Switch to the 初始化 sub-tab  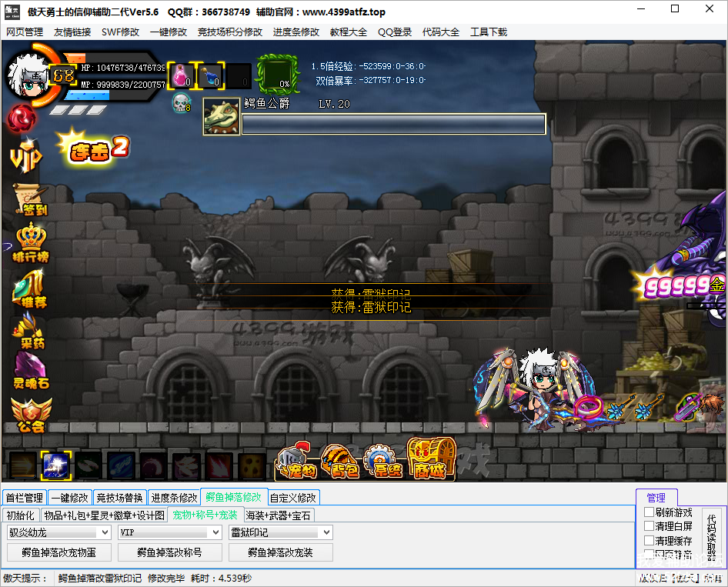pyautogui.click(x=21, y=515)
